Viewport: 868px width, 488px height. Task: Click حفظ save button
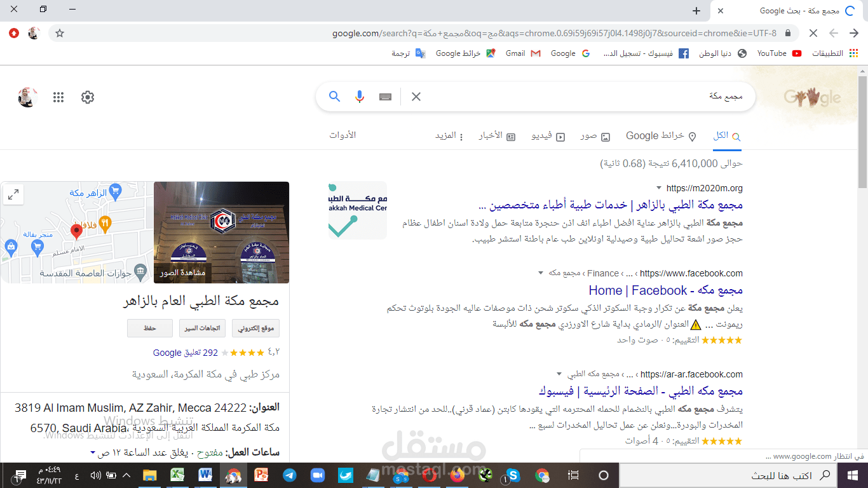150,329
